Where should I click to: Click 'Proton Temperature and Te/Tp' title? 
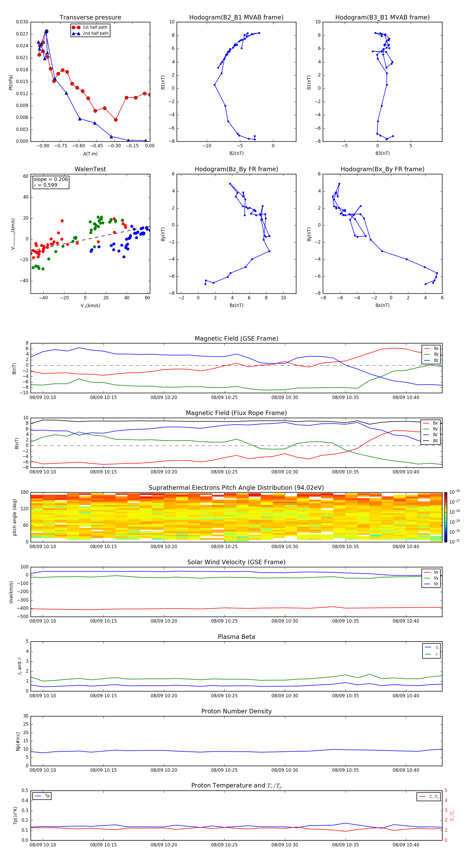pos(236,786)
